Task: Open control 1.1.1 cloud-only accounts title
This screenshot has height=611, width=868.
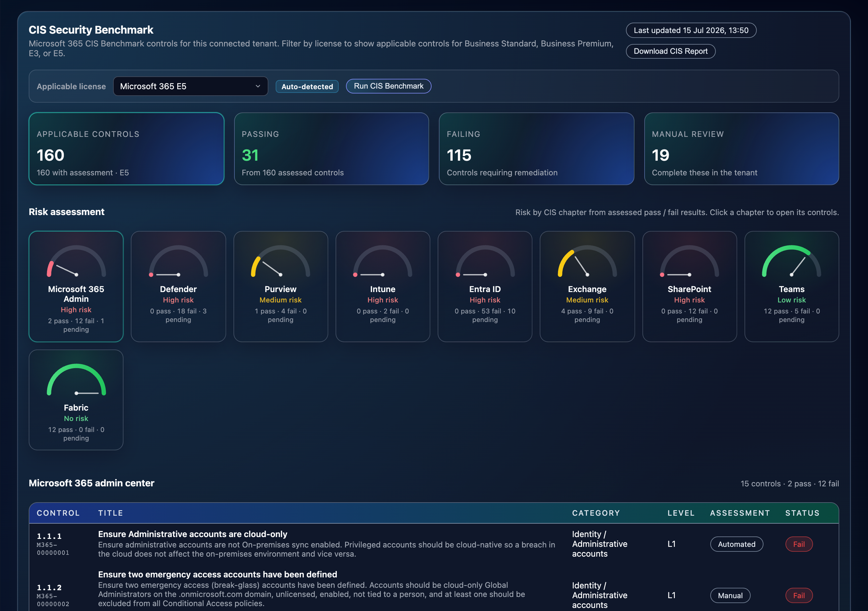Action: coord(193,534)
